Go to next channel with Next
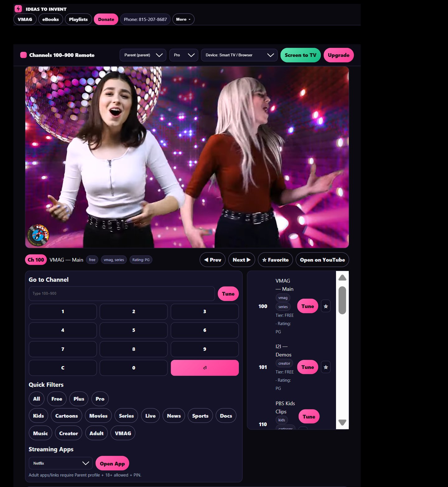The height and width of the screenshot is (487, 448). [242, 260]
